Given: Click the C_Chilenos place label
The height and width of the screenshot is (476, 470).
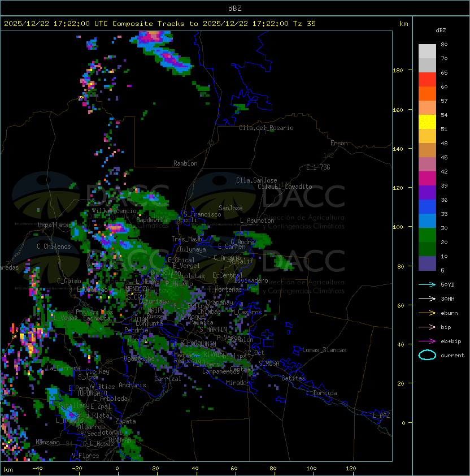Looking at the screenshot, I should tap(54, 246).
